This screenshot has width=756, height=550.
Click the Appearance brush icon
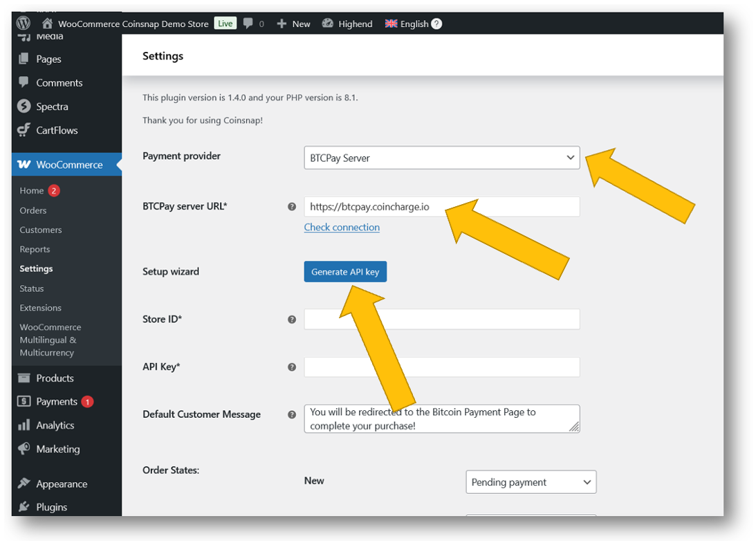(24, 483)
